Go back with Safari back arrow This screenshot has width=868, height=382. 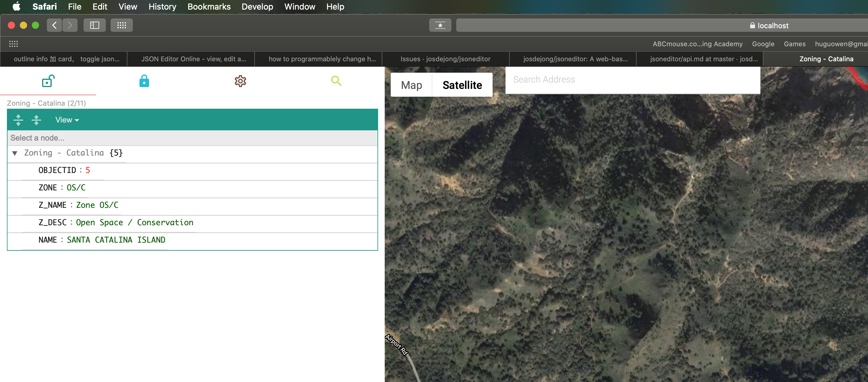(54, 25)
